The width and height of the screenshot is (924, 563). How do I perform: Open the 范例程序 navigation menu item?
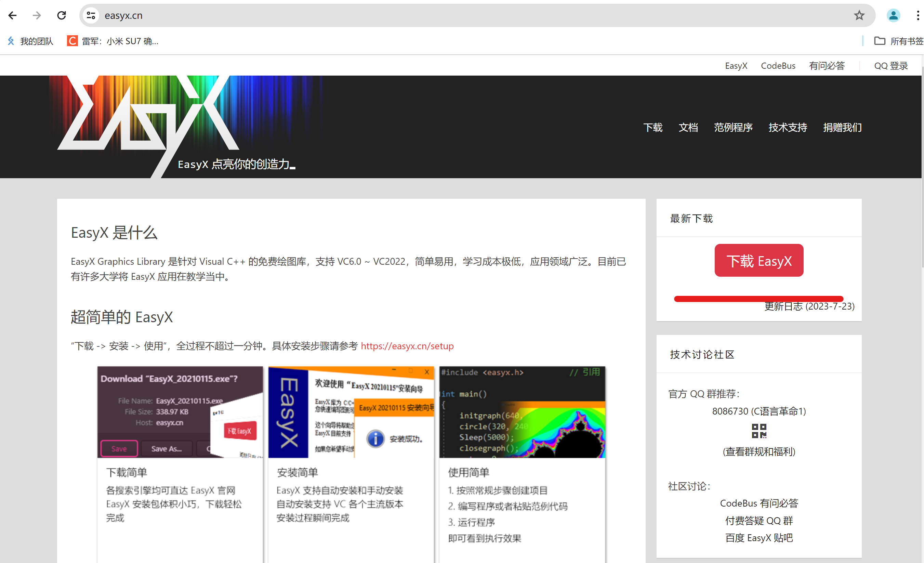[x=733, y=128]
